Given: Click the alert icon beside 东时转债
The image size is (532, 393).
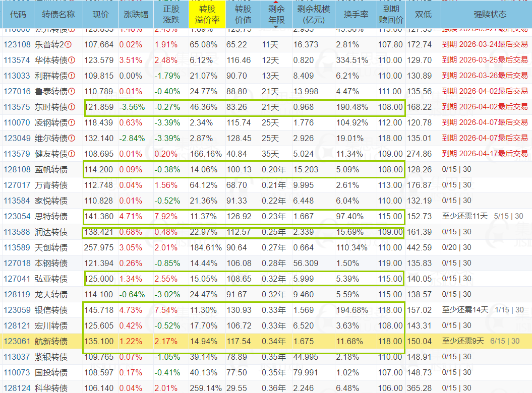Looking at the screenshot, I should pyautogui.click(x=72, y=107).
